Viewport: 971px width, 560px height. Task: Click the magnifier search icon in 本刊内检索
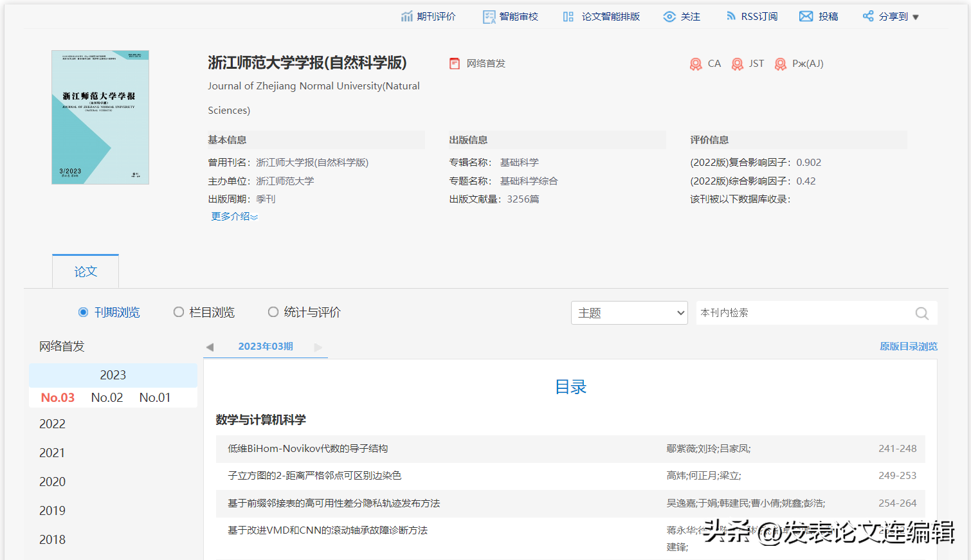coord(921,313)
